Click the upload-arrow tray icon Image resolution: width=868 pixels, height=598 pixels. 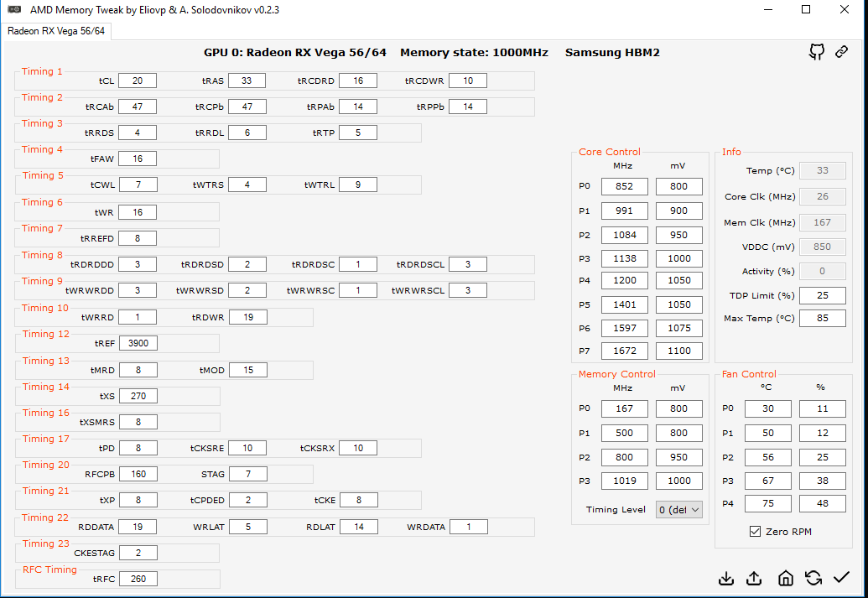click(x=754, y=579)
